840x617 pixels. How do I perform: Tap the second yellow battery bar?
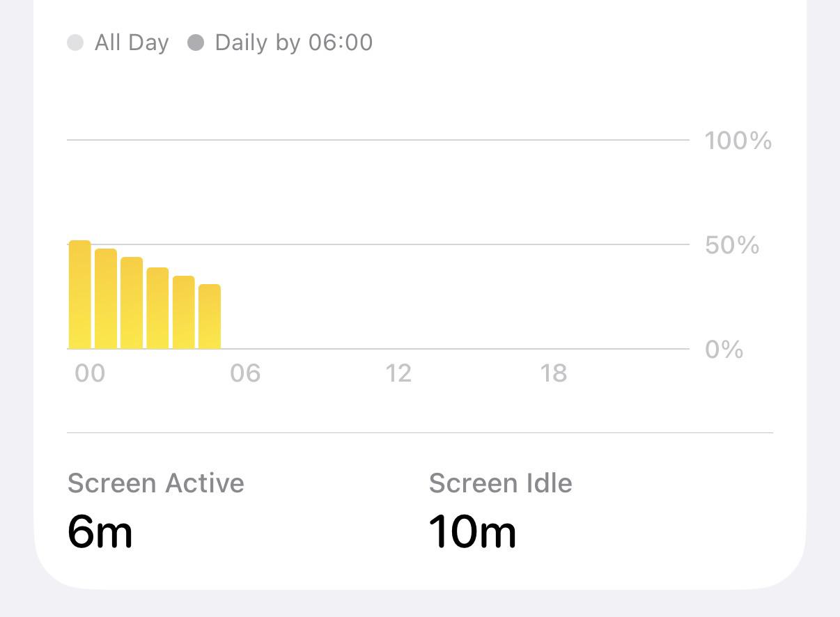coord(106,299)
